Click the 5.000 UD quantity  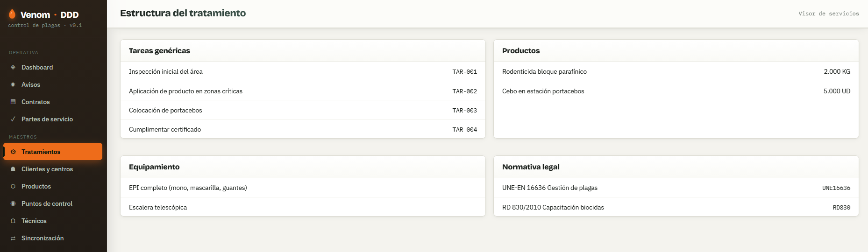click(837, 91)
